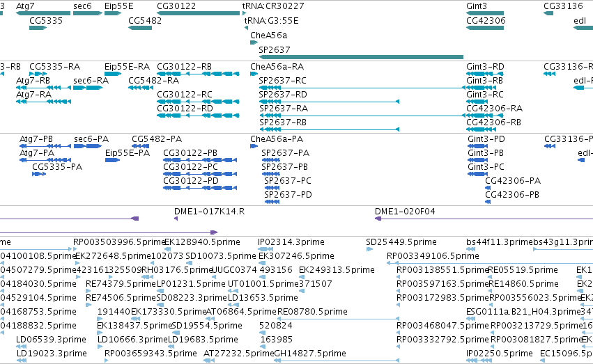This screenshot has width=593, height=364.
Task: Click the CG30122-RC transcript label
Action: point(185,95)
